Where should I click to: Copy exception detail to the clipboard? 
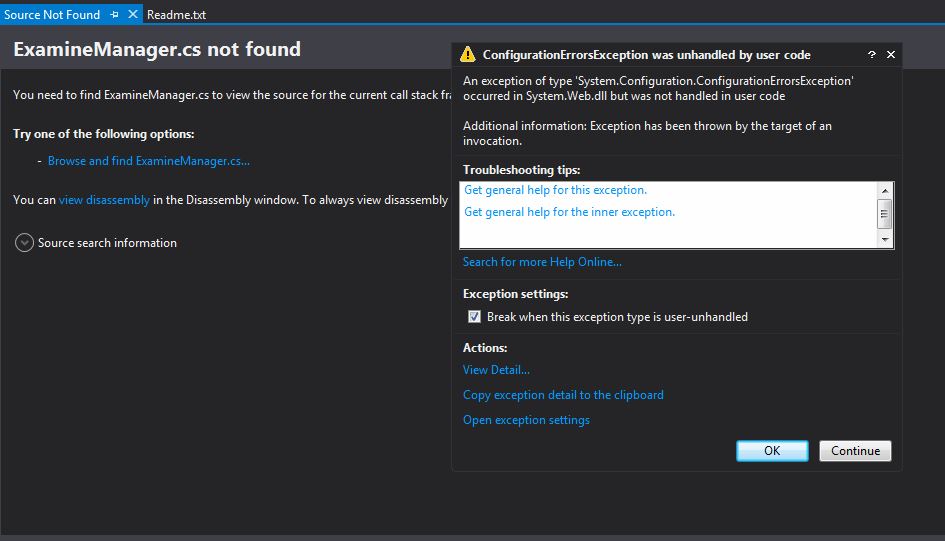click(563, 395)
